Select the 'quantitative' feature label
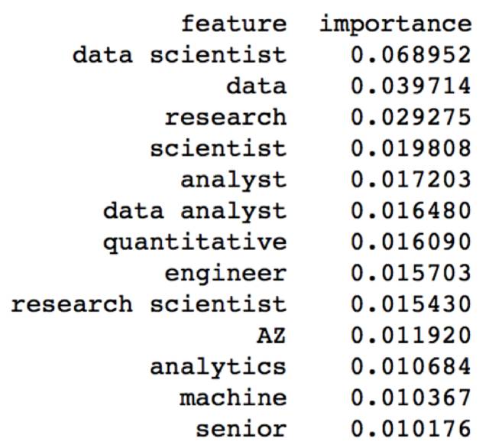489x448 pixels. tap(195, 243)
